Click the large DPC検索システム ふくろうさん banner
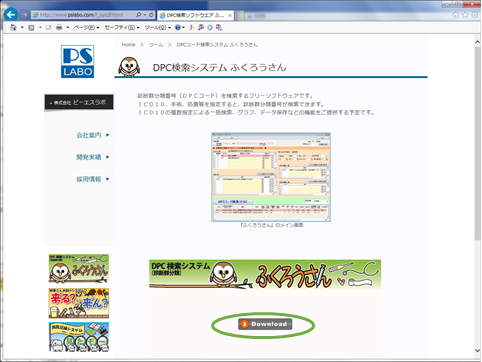This screenshot has height=362, width=482. [x=265, y=274]
